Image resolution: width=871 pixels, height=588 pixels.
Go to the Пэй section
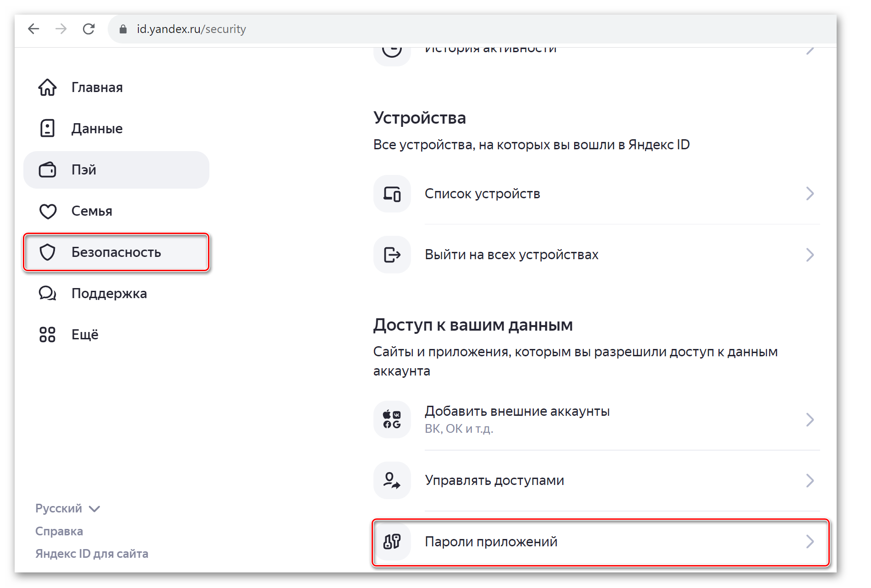[116, 170]
